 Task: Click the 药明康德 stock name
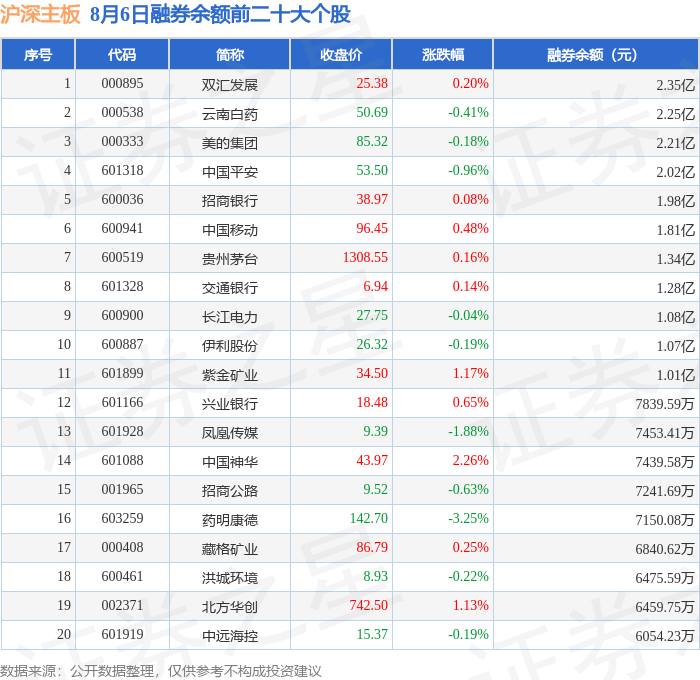229,519
